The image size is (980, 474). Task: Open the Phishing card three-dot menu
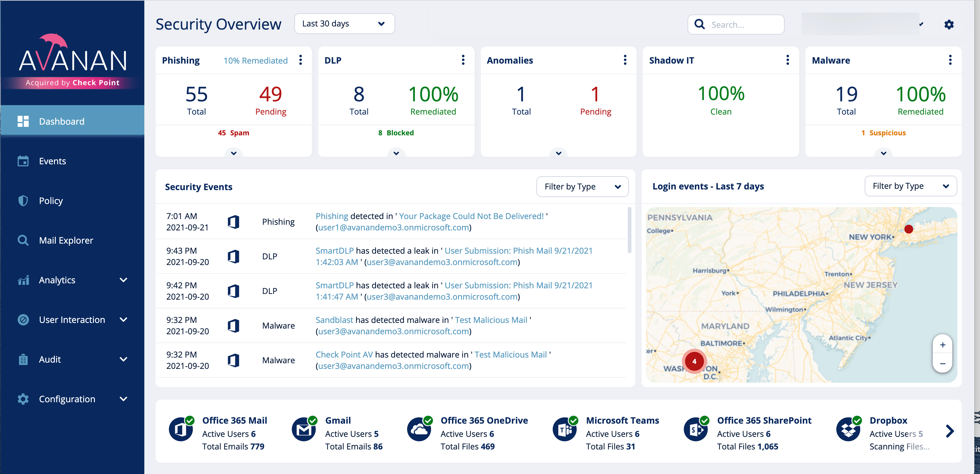click(301, 60)
